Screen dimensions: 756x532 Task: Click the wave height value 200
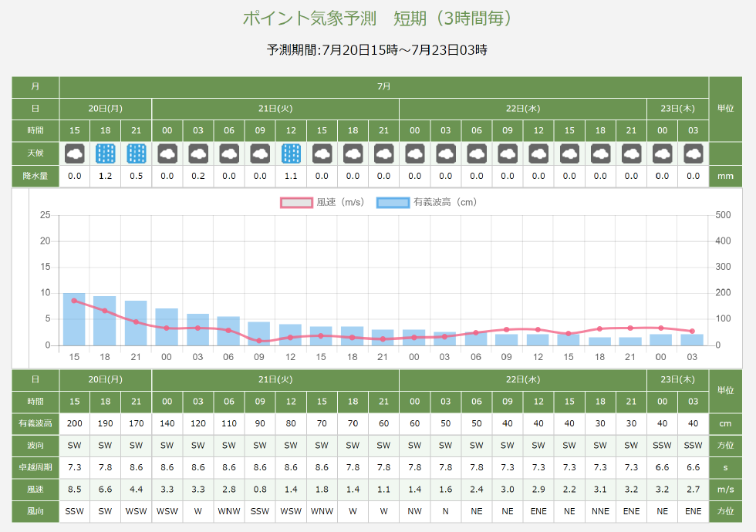74,423
